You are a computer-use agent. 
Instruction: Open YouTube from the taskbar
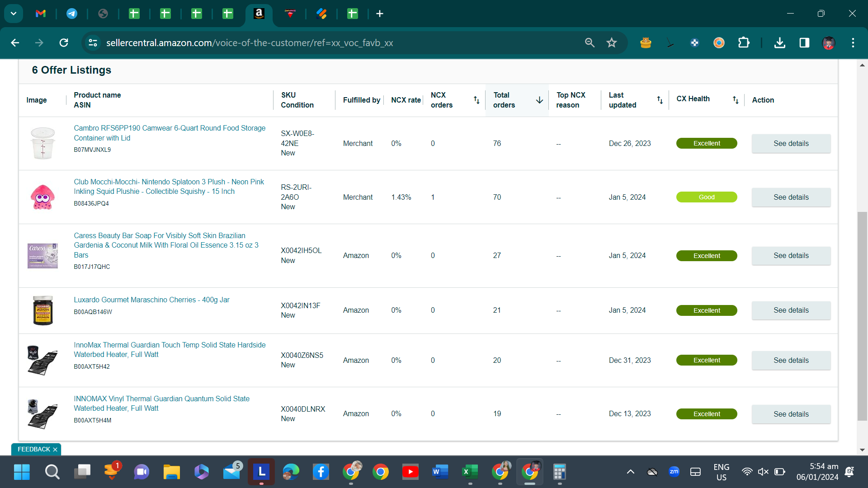click(410, 472)
